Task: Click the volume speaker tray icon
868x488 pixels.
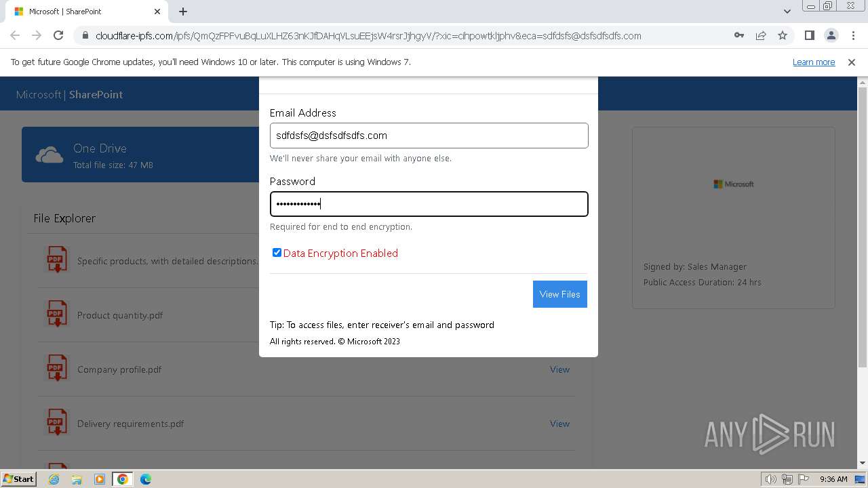Action: coord(771,479)
